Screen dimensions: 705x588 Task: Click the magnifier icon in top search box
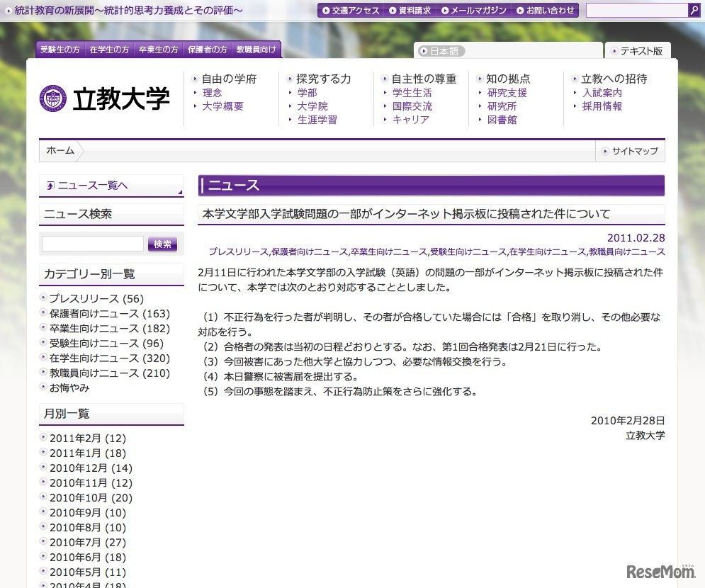(x=694, y=11)
